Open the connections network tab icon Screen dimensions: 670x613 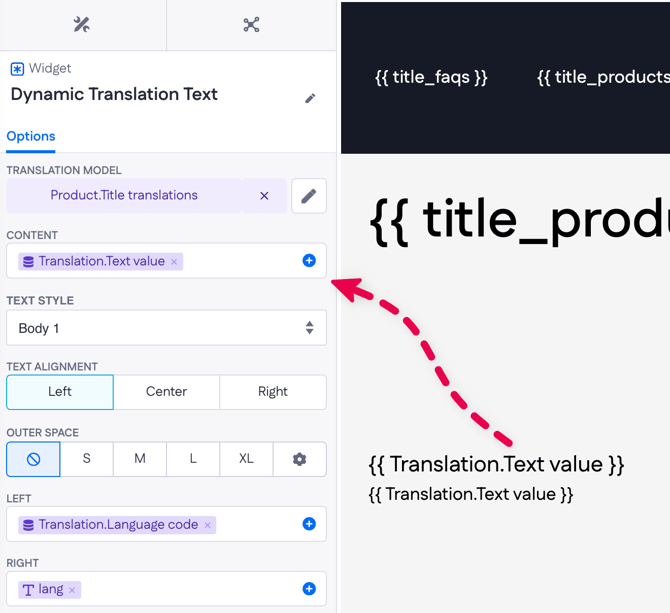251,25
